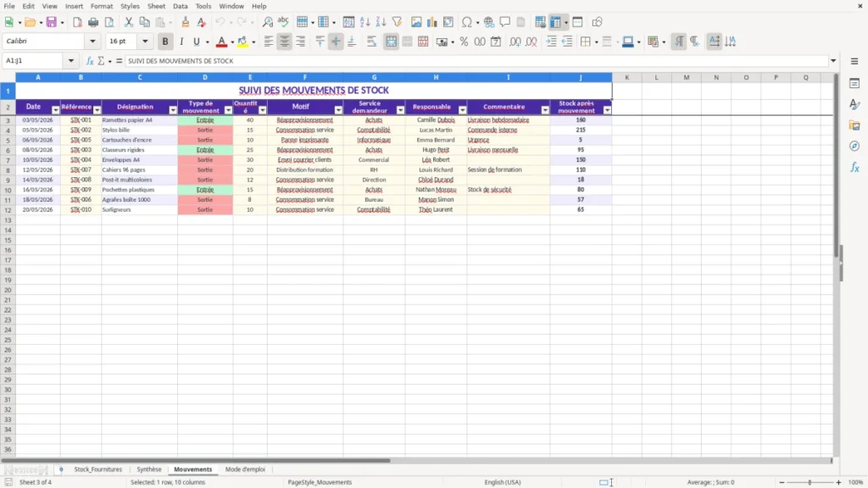The image size is (868, 488).
Task: Switch to Mode d'emploi sheet tab
Action: 245,469
